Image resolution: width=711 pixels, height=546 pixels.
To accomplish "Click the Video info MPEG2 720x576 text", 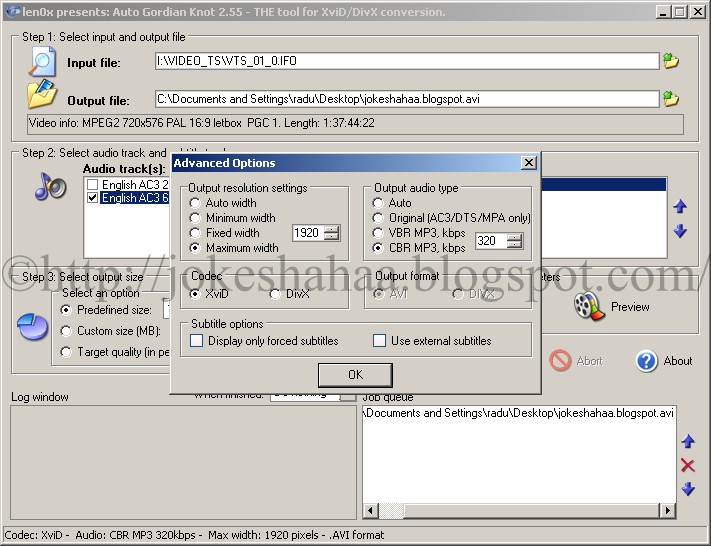I will 201,123.
